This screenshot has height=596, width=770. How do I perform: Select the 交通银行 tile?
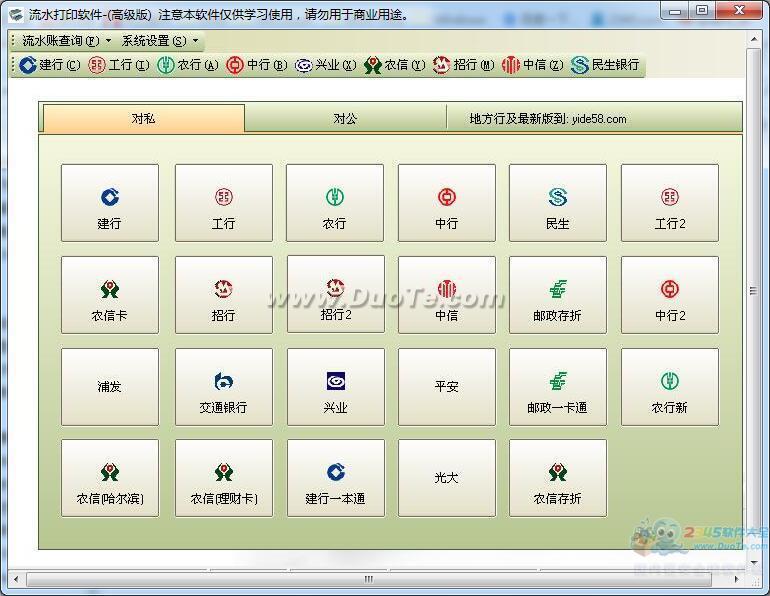[x=223, y=387]
